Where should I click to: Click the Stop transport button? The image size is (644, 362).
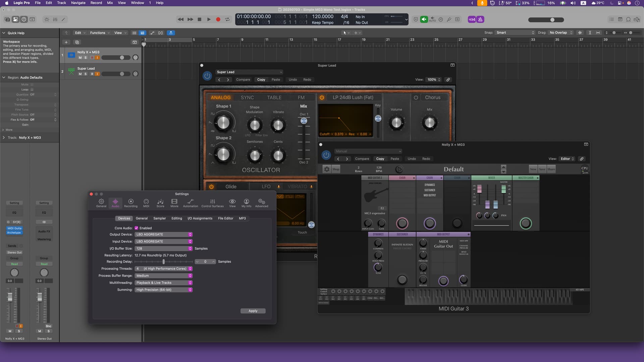pyautogui.click(x=200, y=19)
